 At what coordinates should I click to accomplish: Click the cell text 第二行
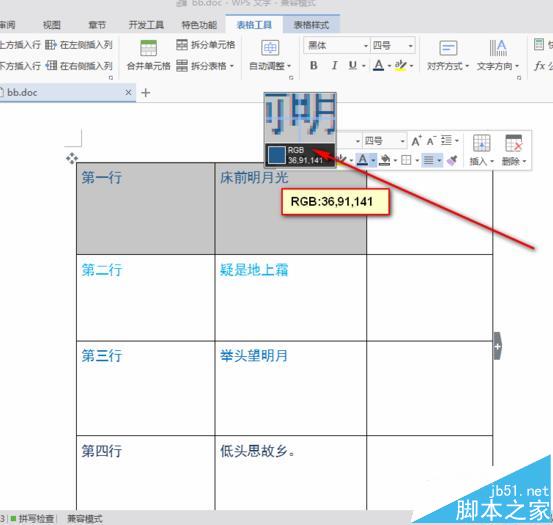[102, 270]
